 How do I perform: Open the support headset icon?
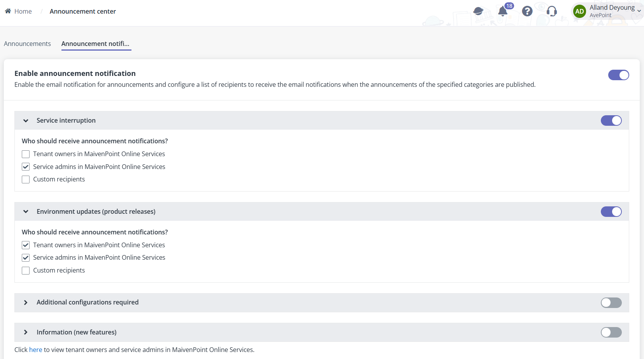(551, 11)
